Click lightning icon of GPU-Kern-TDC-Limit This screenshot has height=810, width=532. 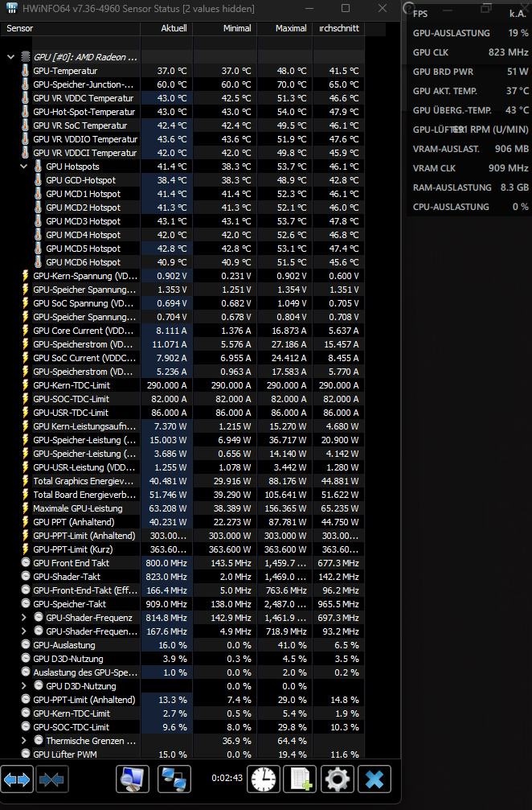coord(25,384)
